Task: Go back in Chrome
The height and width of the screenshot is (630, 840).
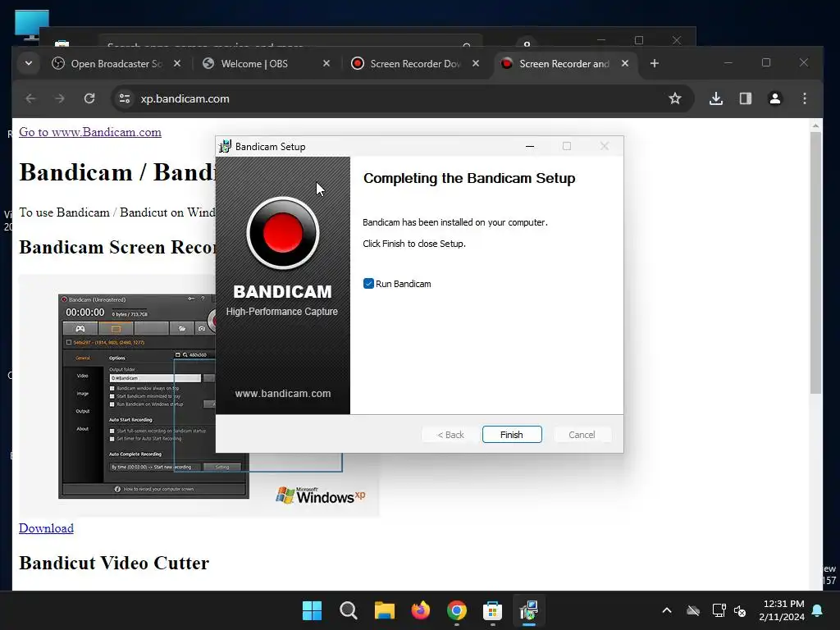Action: [x=30, y=98]
